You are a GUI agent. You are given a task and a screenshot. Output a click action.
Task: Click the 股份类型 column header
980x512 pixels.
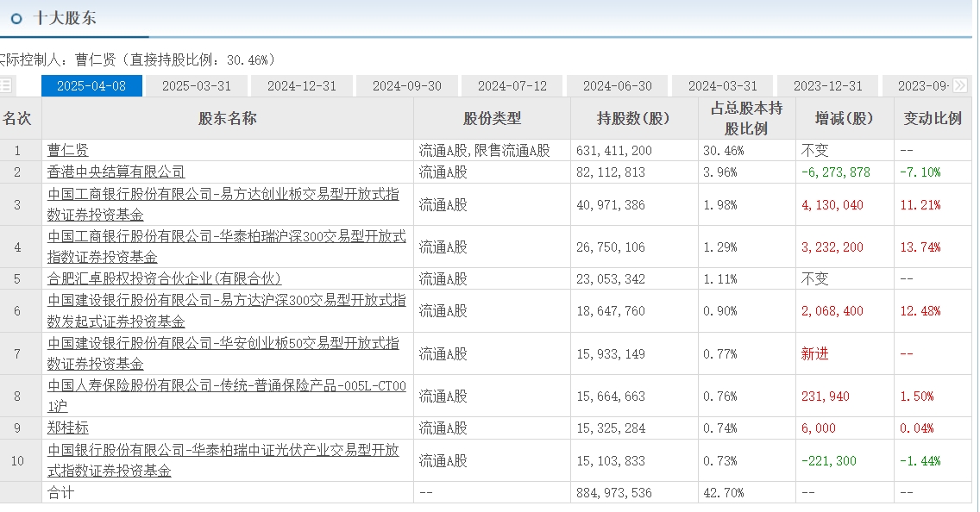pyautogui.click(x=492, y=118)
